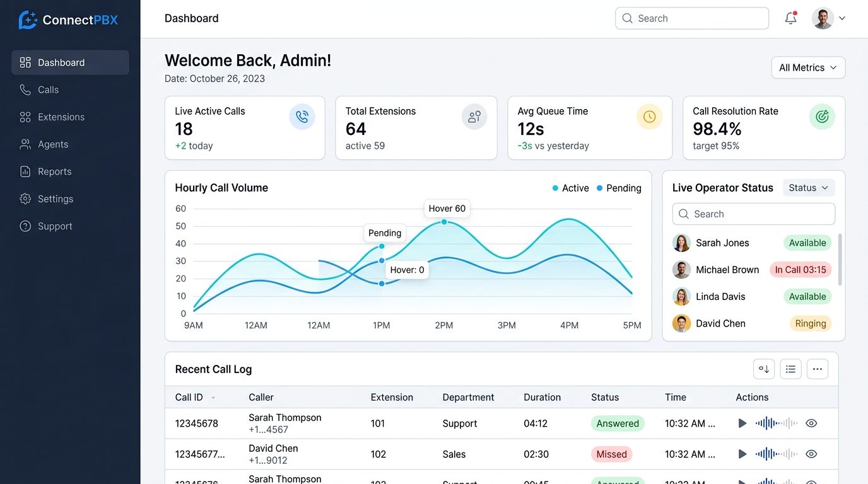The height and width of the screenshot is (484, 868).
Task: Click the sort icon in Recent Call Log
Action: (764, 369)
